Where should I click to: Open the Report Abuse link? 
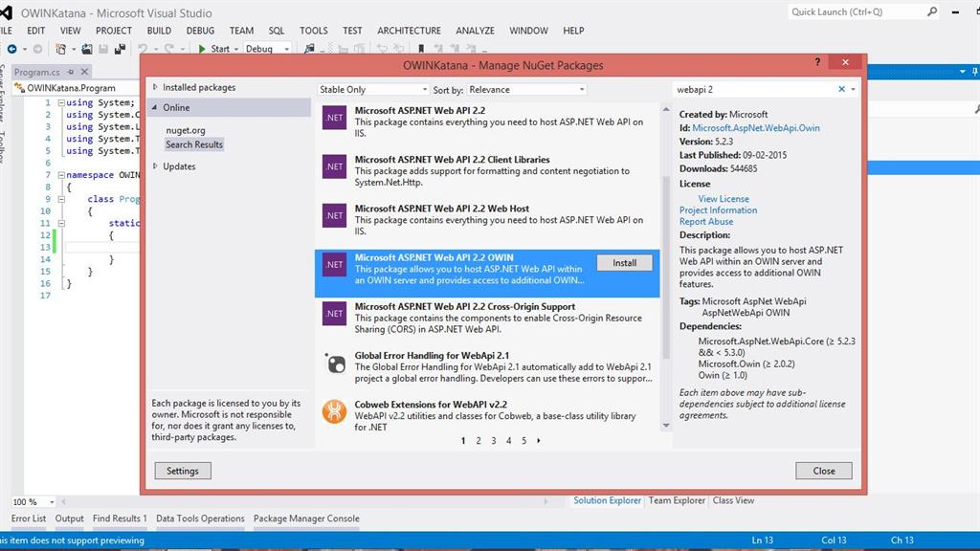[706, 221]
